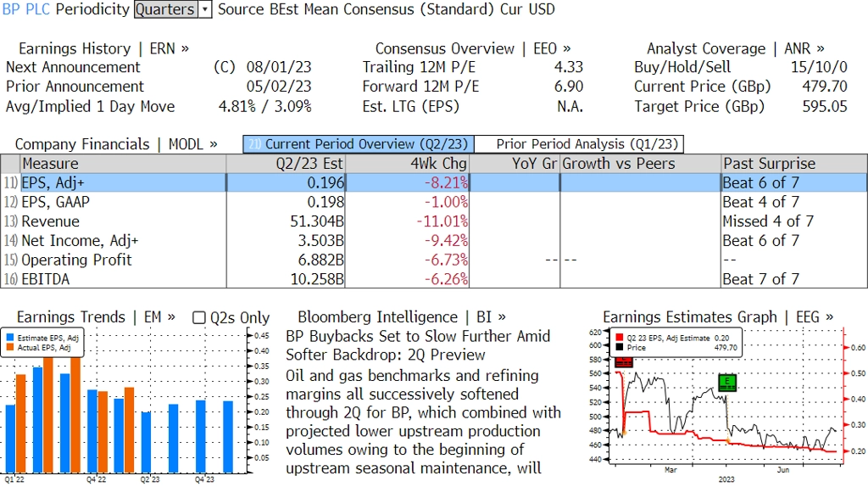Click the BP PLC ticker link
This screenshot has height=487, width=868.
(26, 9)
